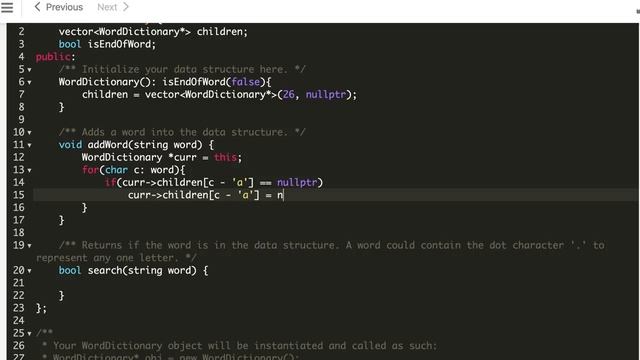The image size is (640, 360).
Task: Go to the Previous problem
Action: pos(58,7)
